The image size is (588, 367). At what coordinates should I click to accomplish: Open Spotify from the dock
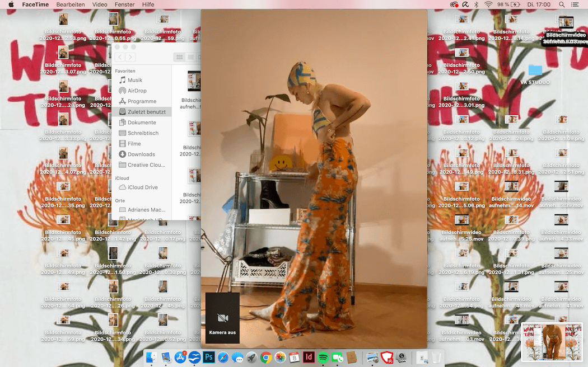pyautogui.click(x=323, y=357)
